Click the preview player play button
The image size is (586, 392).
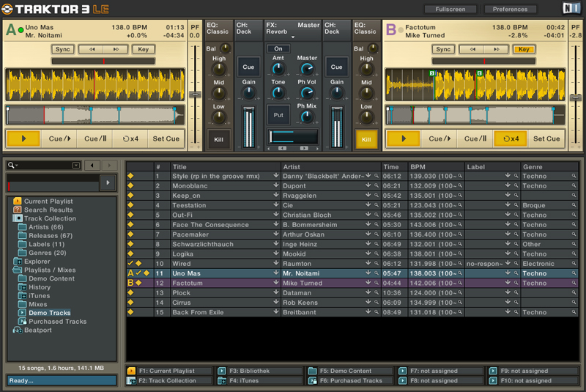[x=108, y=182]
